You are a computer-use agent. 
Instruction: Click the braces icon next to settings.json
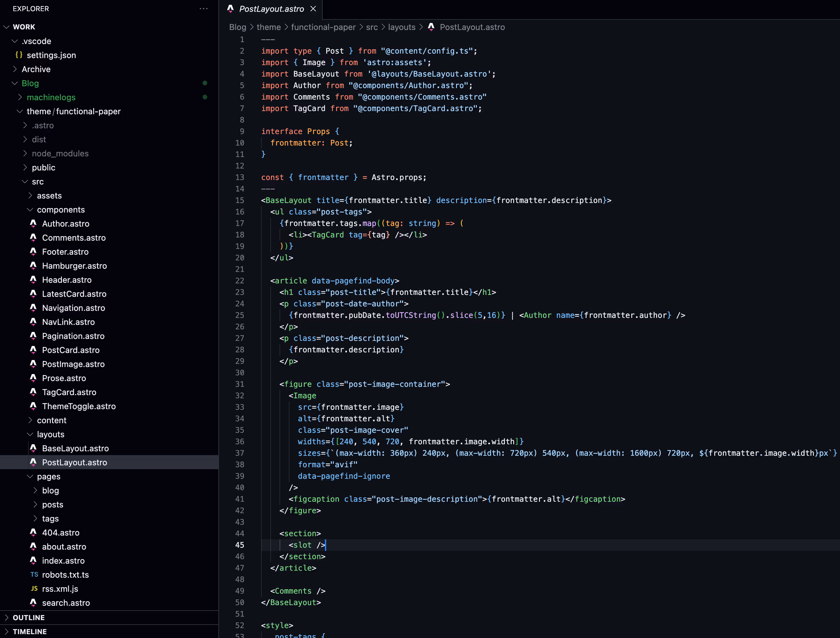point(19,55)
